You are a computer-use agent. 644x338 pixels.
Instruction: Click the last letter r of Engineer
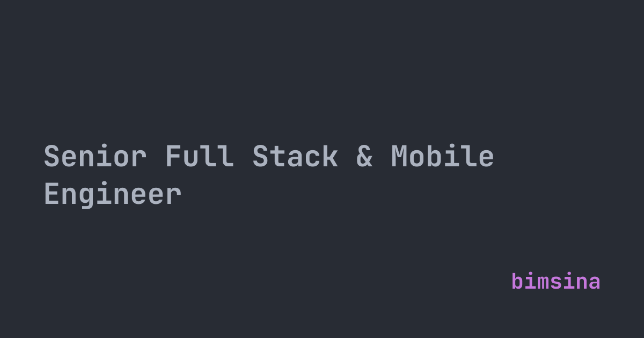[174, 195]
